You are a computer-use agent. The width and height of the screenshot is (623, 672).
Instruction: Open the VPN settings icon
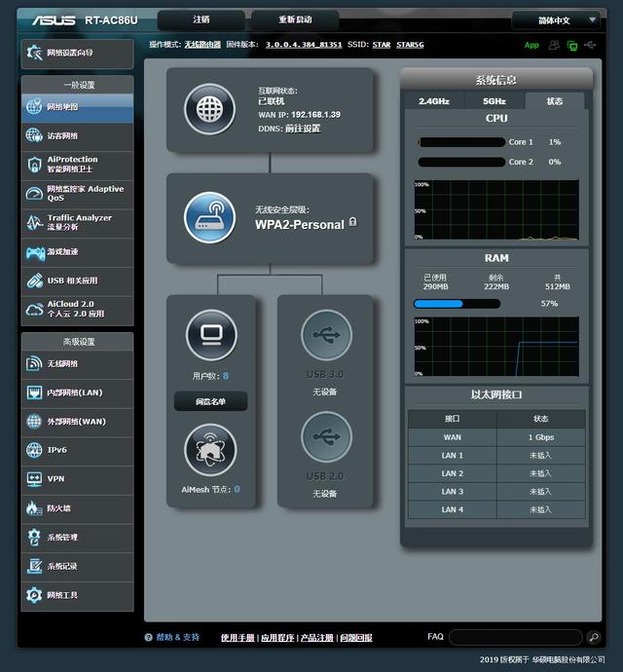point(34,479)
